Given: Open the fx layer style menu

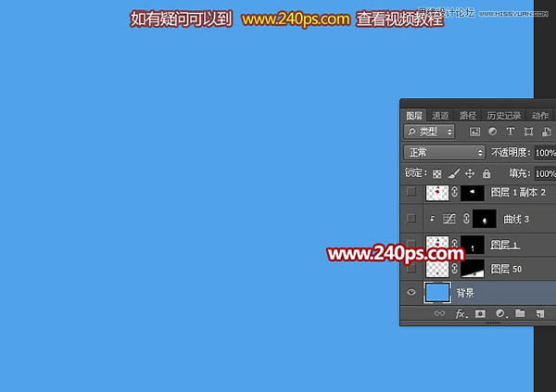Looking at the screenshot, I should tap(461, 313).
